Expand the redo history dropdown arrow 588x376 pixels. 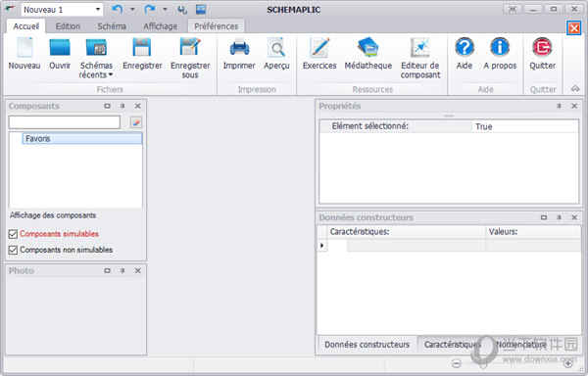(165, 10)
